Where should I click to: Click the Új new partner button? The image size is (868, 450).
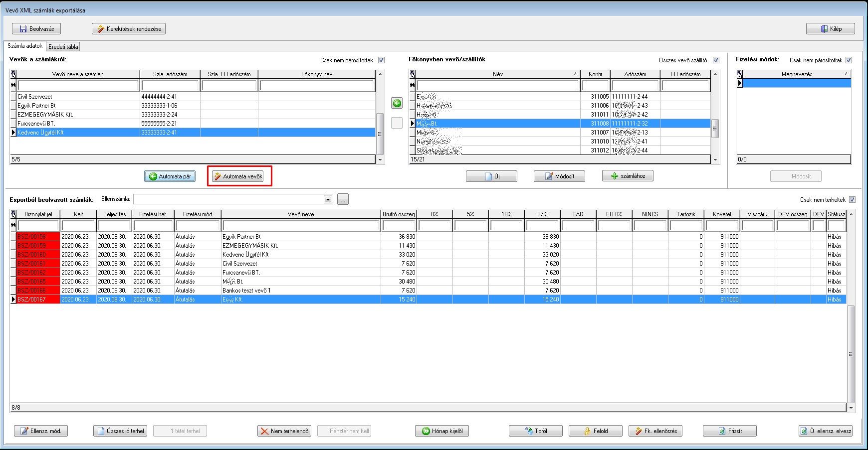[491, 176]
